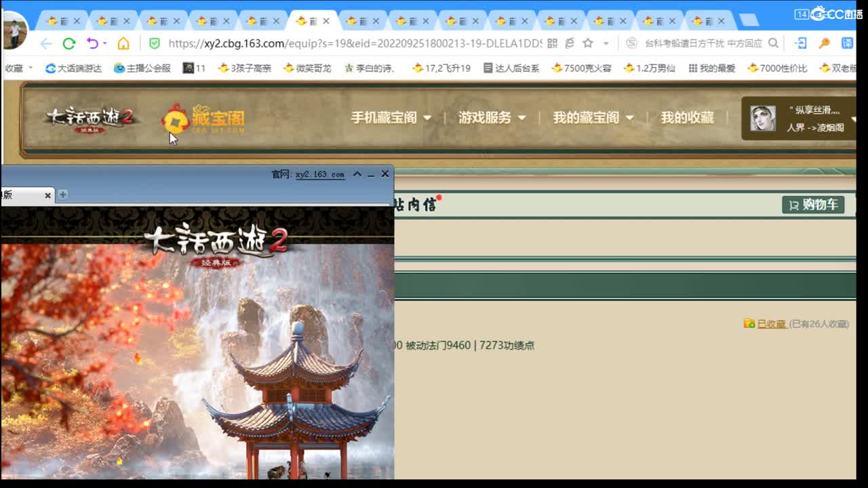Viewport: 868px width, 488px height.
Task: Click the 被动法门9460 text
Action: (437, 345)
